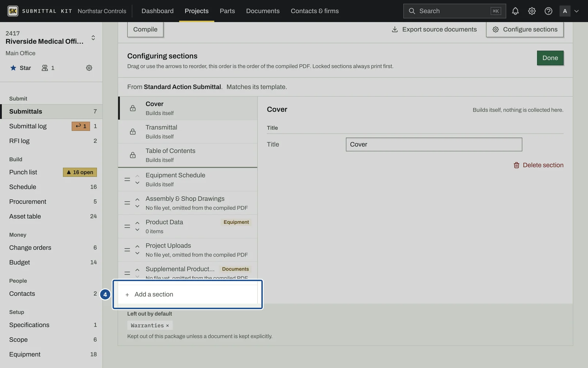588x368 pixels.
Task: Click lock icon on Cover section
Action: pyautogui.click(x=133, y=108)
